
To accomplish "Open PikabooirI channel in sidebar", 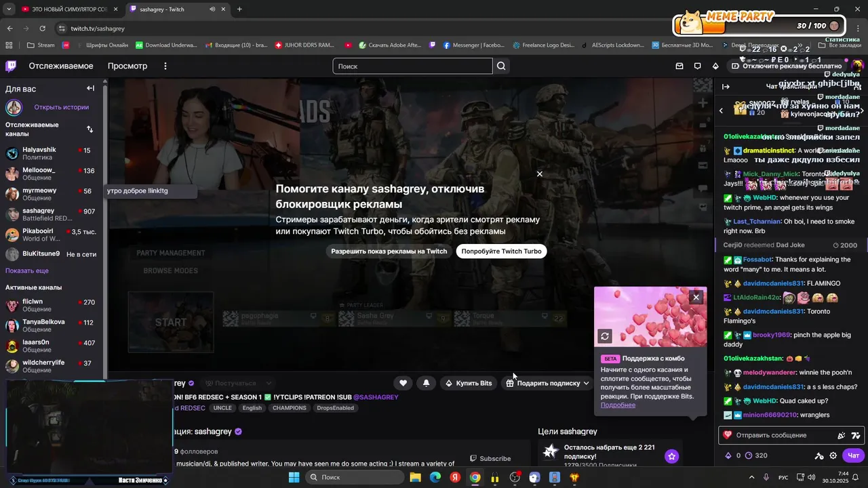I will point(52,235).
